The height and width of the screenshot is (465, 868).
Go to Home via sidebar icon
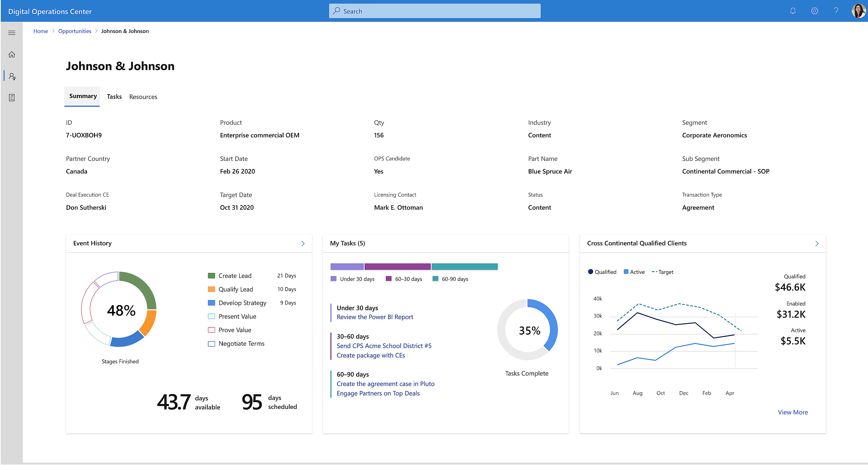pos(12,54)
